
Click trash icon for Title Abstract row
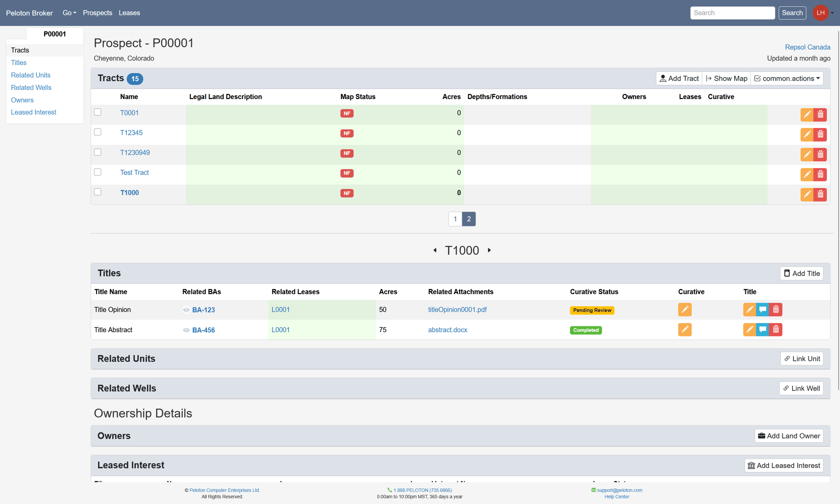pos(776,330)
